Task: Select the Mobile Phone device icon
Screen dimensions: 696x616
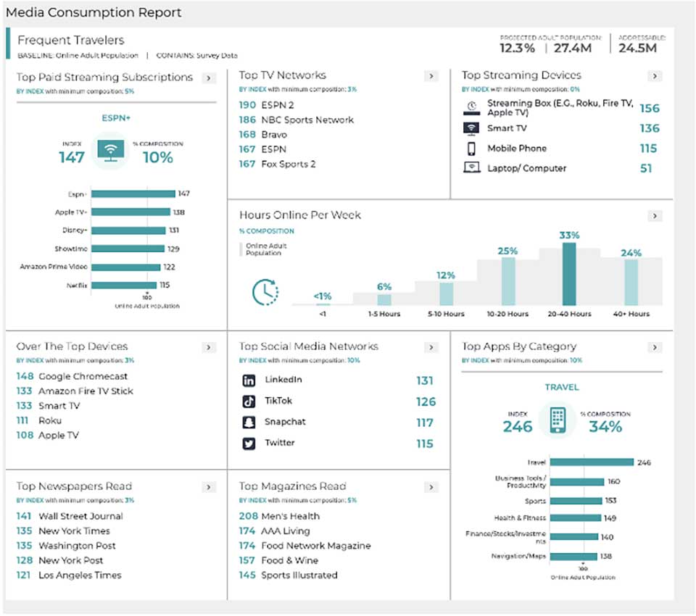Action: (x=471, y=149)
